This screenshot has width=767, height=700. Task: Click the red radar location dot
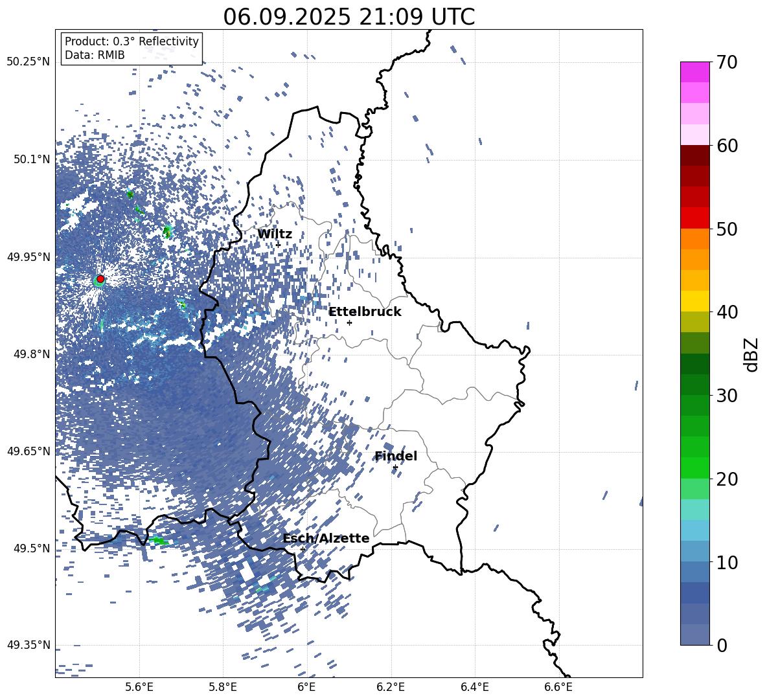pos(100,279)
